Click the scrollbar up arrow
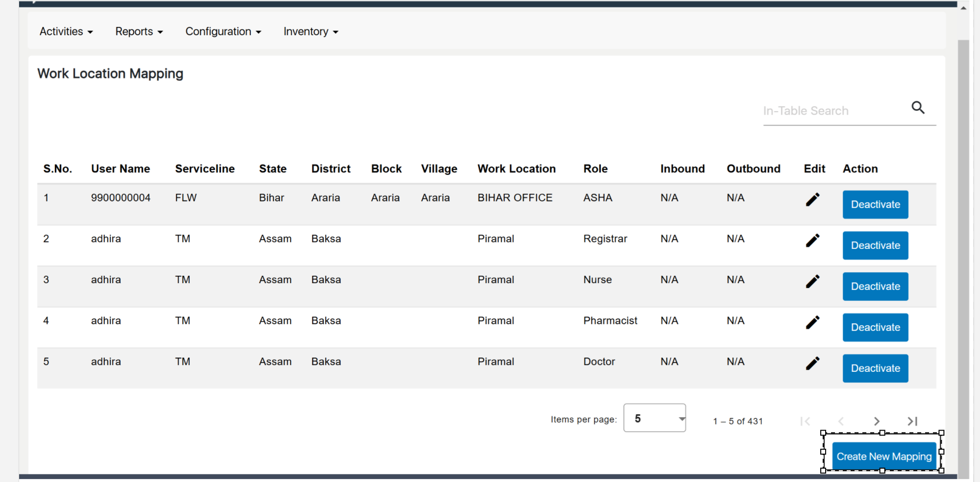 pyautogui.click(x=963, y=8)
